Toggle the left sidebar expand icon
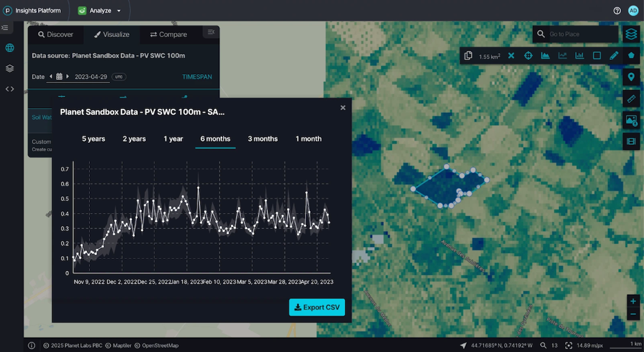 [x=5, y=28]
